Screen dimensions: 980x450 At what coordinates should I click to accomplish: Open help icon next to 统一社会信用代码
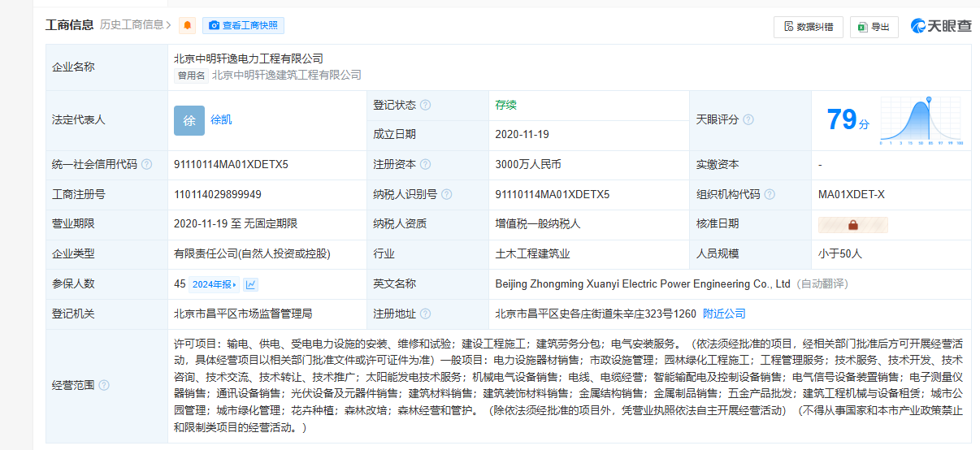[146, 164]
